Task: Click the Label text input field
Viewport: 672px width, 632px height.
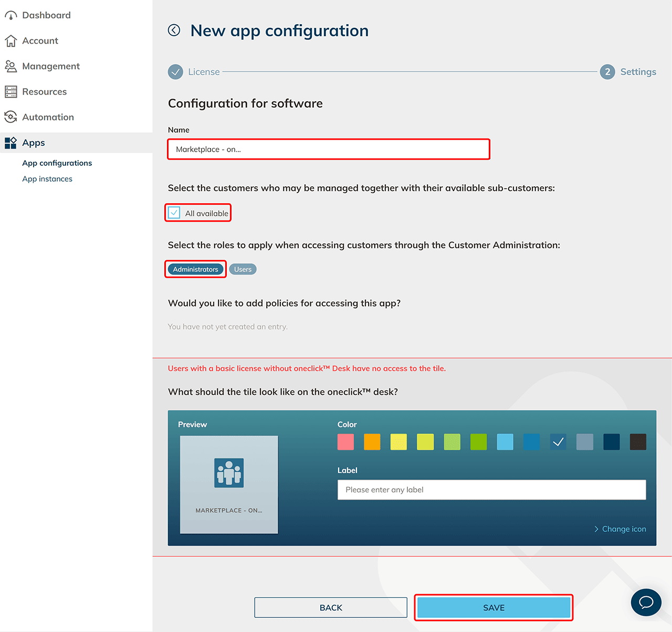Action: click(x=491, y=490)
